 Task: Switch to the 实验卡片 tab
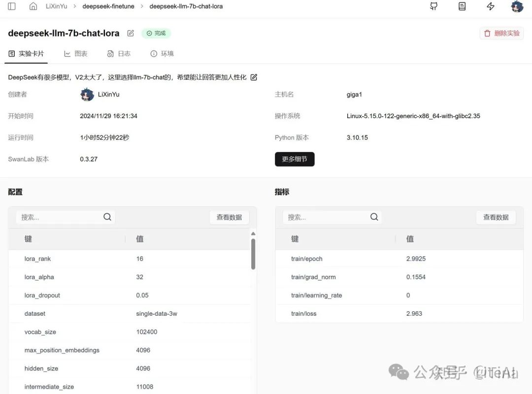click(x=26, y=54)
